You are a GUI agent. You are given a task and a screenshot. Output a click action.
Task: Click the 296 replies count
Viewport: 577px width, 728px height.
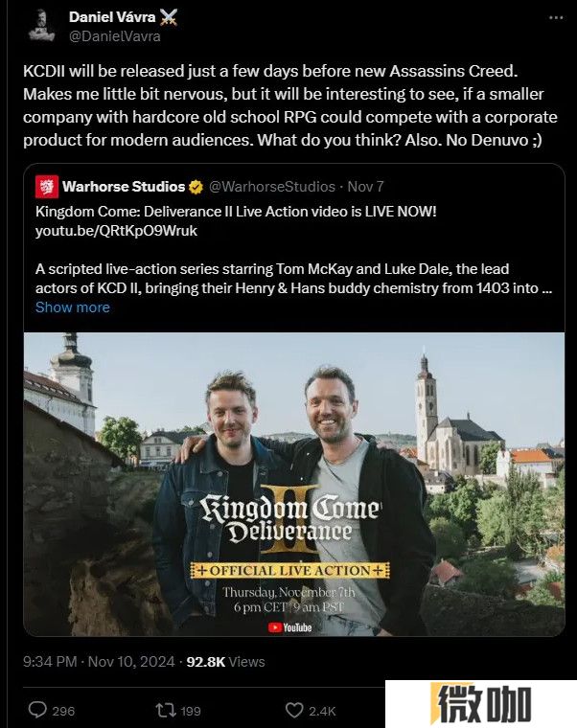click(63, 711)
